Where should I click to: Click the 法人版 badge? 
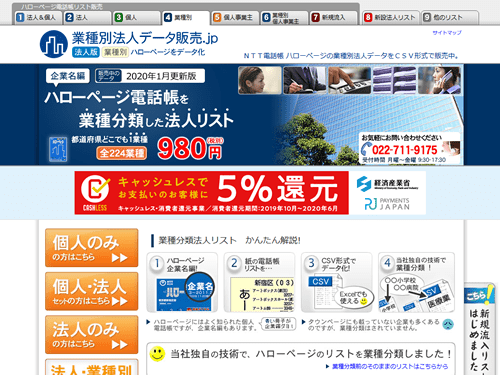(x=86, y=52)
